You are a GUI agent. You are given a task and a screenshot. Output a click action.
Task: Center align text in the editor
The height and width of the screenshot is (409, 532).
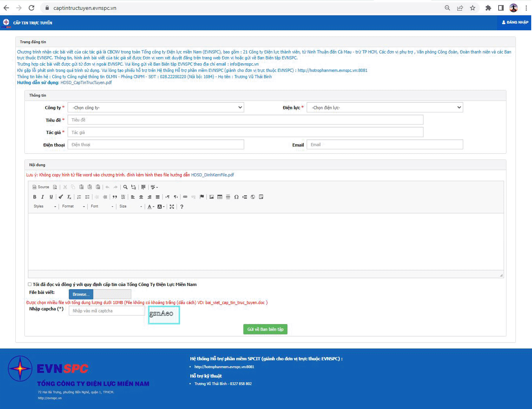click(x=141, y=197)
